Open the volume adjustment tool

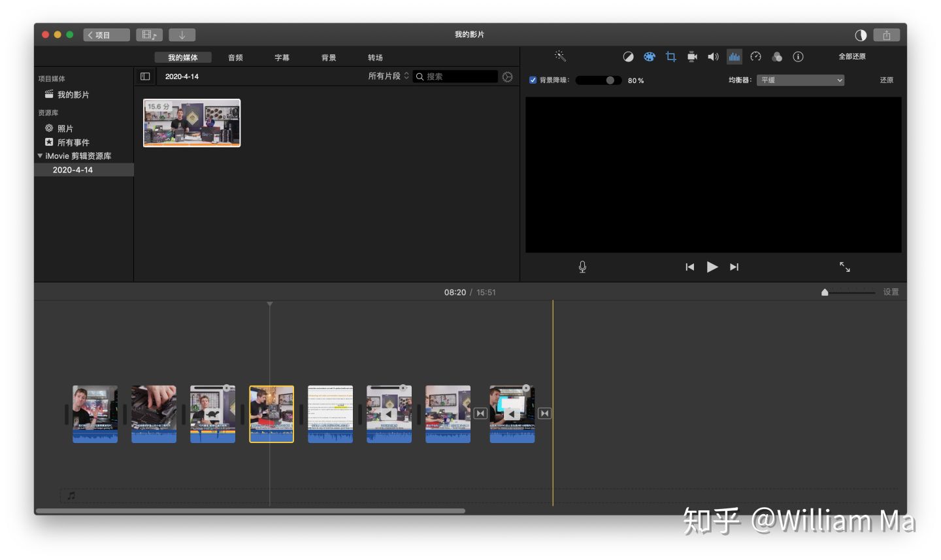coord(712,57)
